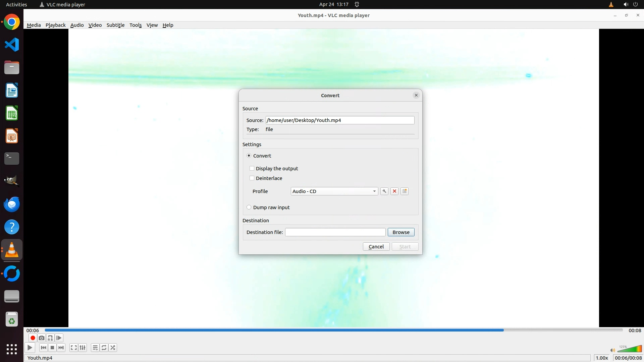Check the Deinterlace option
The width and height of the screenshot is (644, 362).
tap(252, 178)
